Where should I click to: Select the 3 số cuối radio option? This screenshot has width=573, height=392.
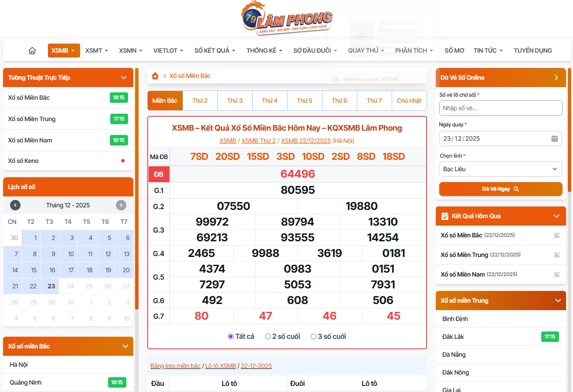313,336
